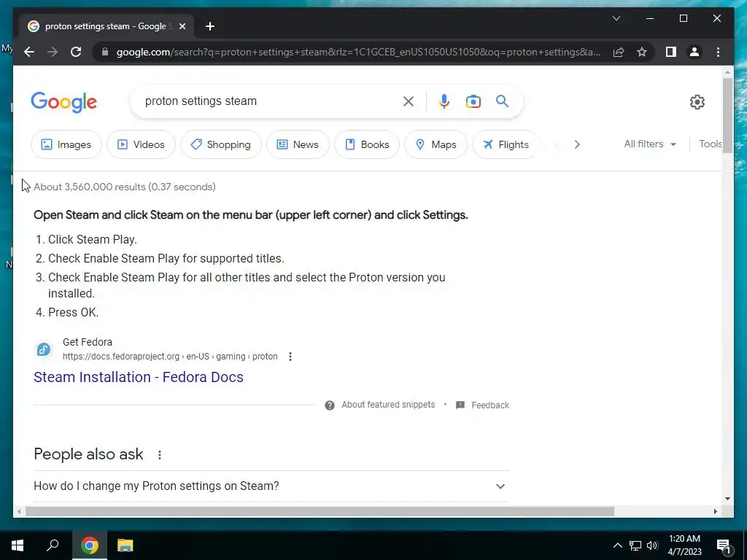Image resolution: width=747 pixels, height=560 pixels.
Task: Click the browser forward arrow
Action: [53, 52]
